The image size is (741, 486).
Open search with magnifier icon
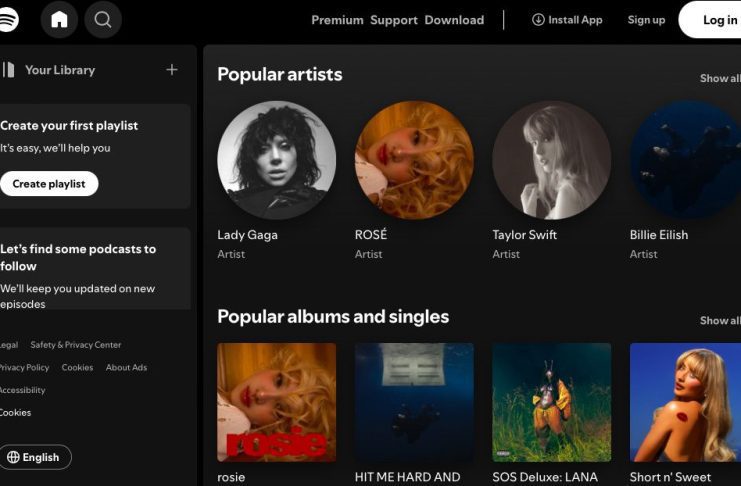[x=103, y=19]
